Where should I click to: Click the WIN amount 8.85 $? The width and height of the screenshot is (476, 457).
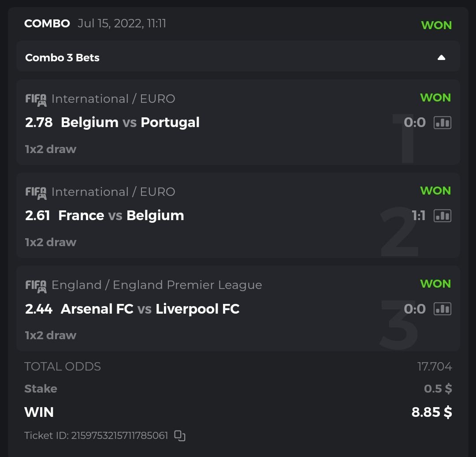[431, 412]
